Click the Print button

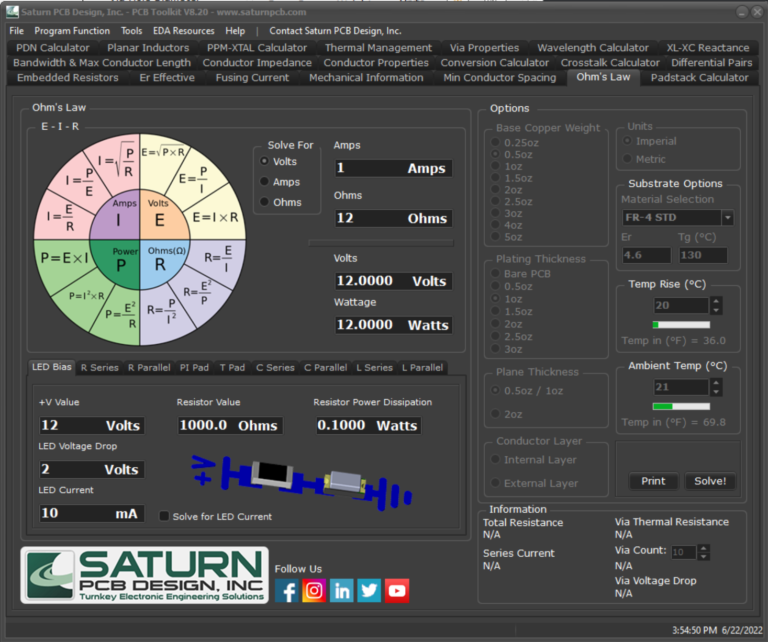[x=653, y=481]
